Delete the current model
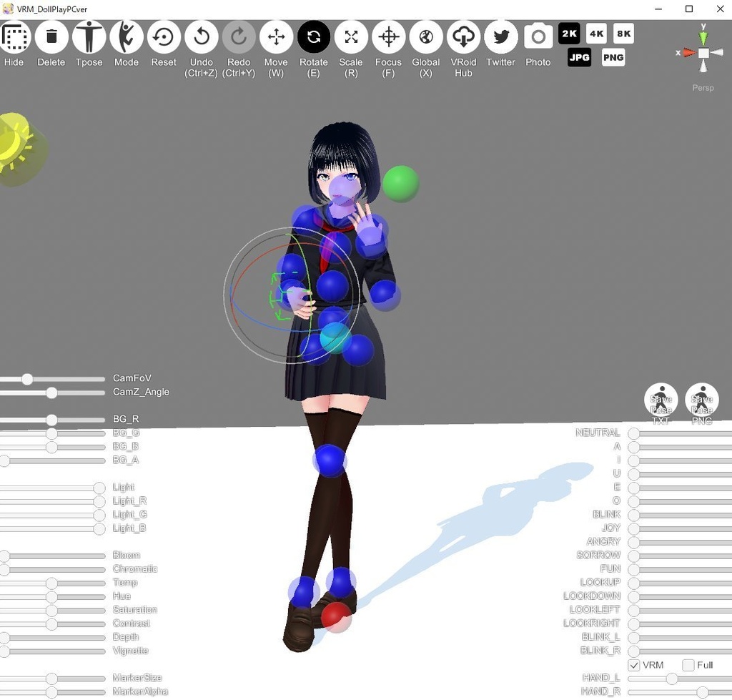The height and width of the screenshot is (700, 732). pyautogui.click(x=51, y=36)
